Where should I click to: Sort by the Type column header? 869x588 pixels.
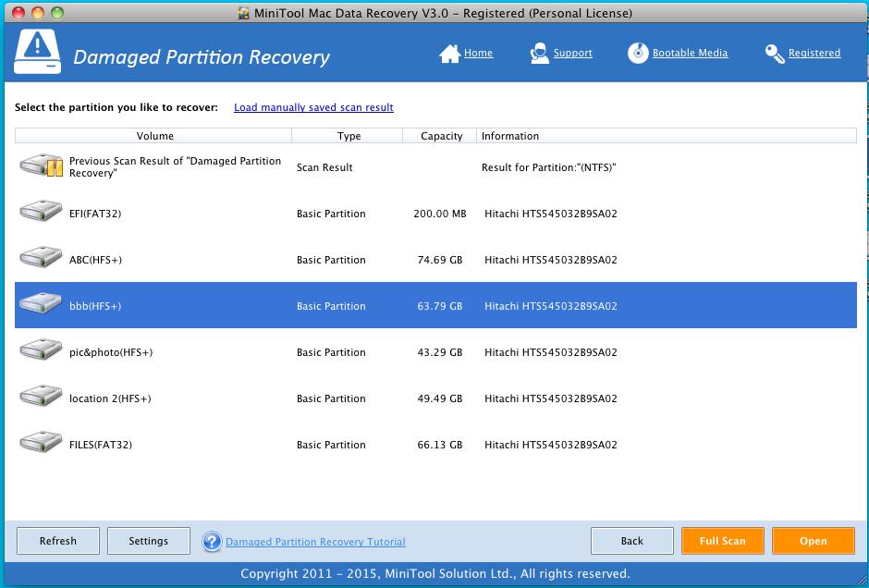tap(348, 136)
